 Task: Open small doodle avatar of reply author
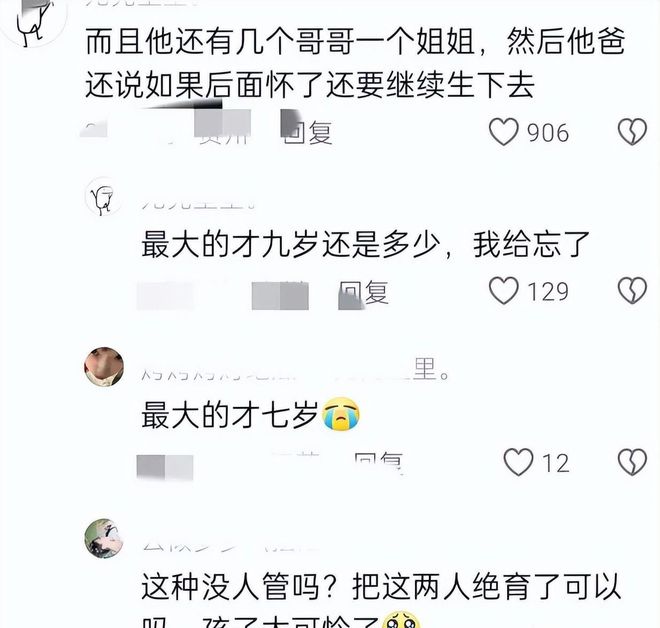pos(104,197)
